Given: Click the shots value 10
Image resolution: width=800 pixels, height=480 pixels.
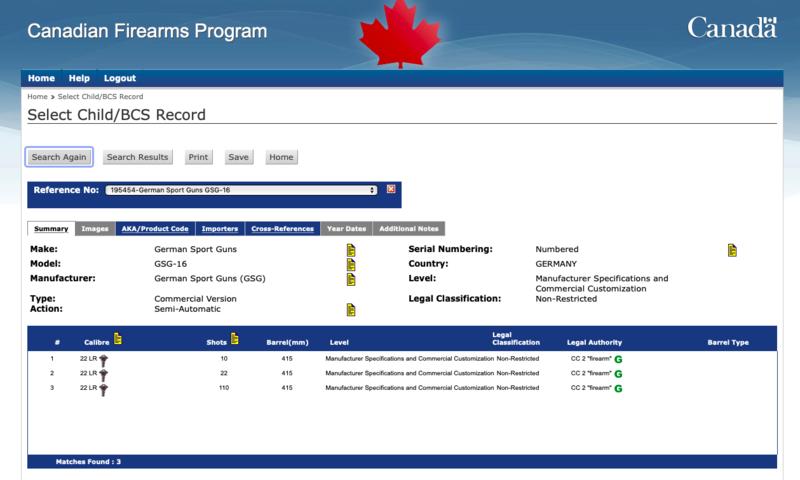Looking at the screenshot, I should click(224, 359).
